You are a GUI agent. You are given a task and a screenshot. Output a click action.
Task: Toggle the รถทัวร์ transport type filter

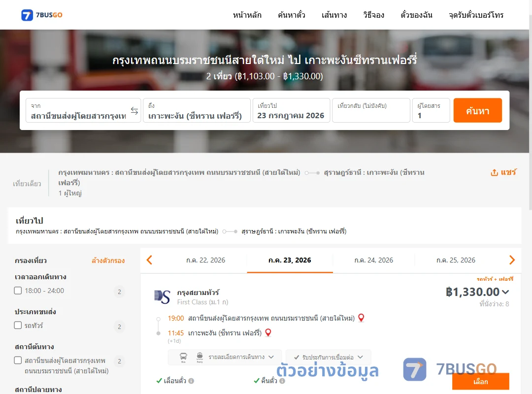point(18,325)
